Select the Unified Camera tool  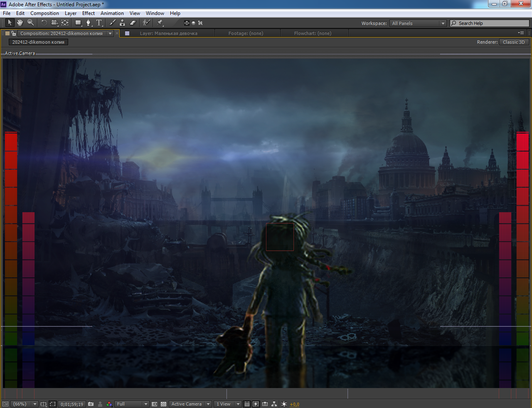[x=54, y=23]
